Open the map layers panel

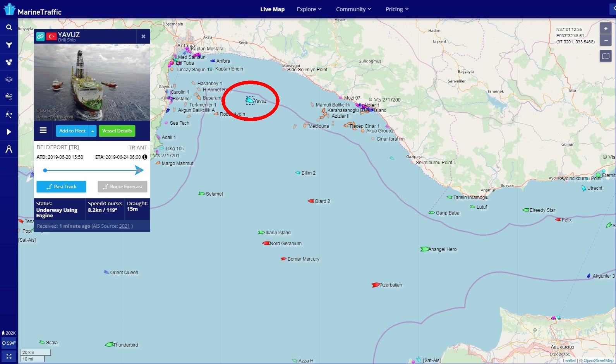coord(9,79)
